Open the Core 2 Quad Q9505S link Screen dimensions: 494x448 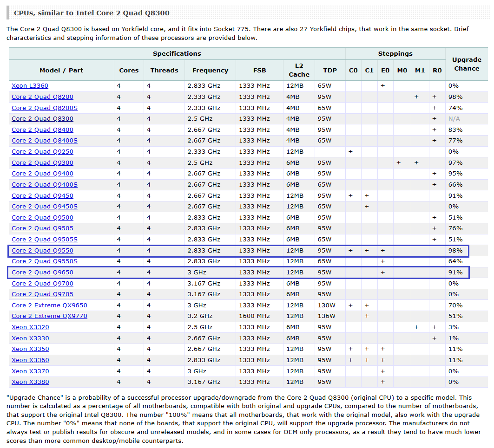(45, 240)
